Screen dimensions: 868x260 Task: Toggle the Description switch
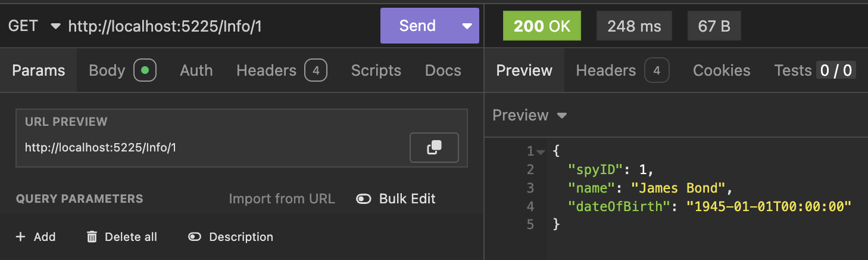pos(194,237)
